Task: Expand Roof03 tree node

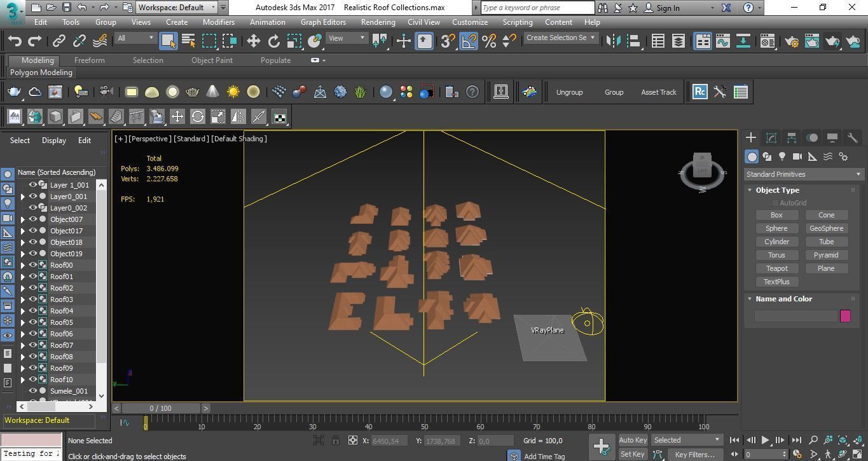Action: click(23, 299)
